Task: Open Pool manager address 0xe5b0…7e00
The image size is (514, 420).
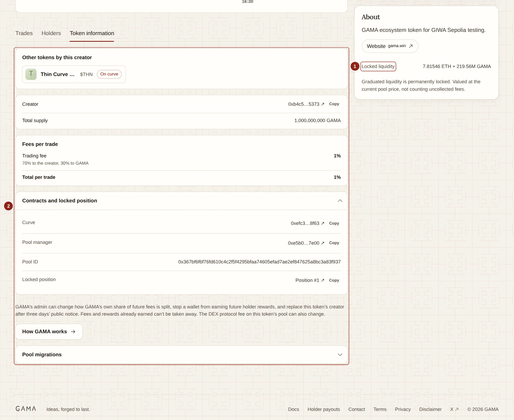Action: point(306,243)
